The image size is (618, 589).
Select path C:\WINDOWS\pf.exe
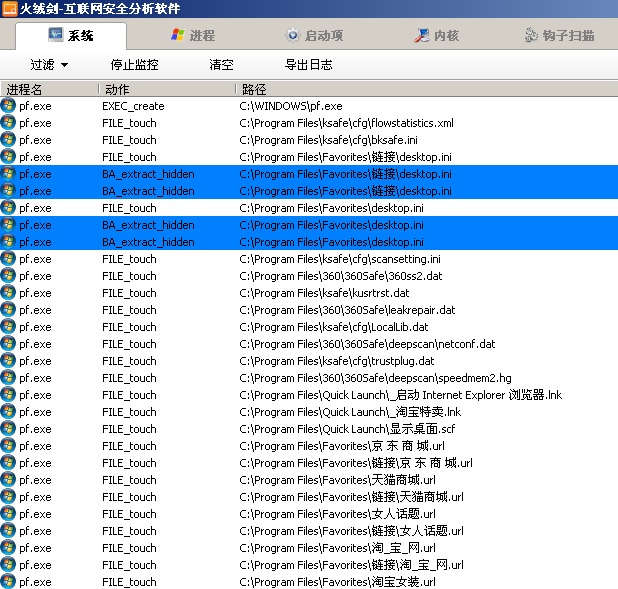click(x=291, y=106)
